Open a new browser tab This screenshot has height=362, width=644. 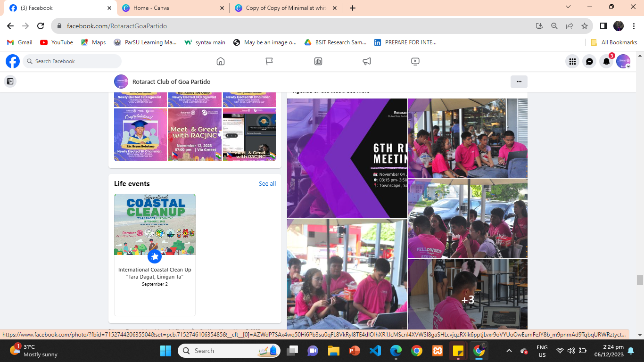tap(353, 8)
